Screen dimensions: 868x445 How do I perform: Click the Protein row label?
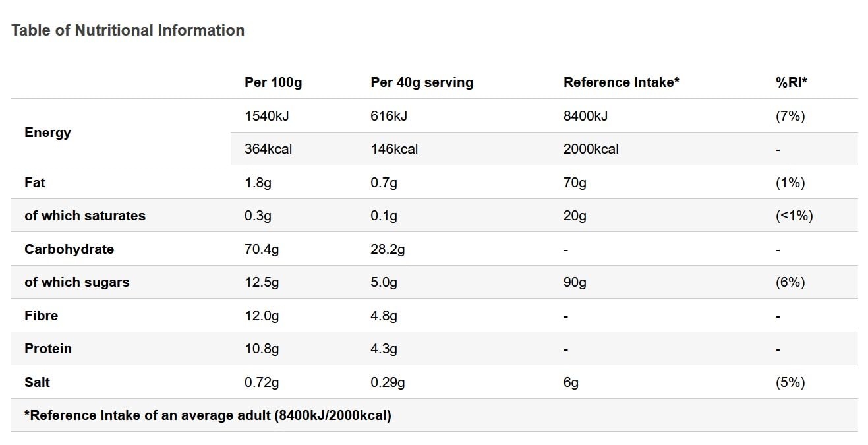click(48, 349)
